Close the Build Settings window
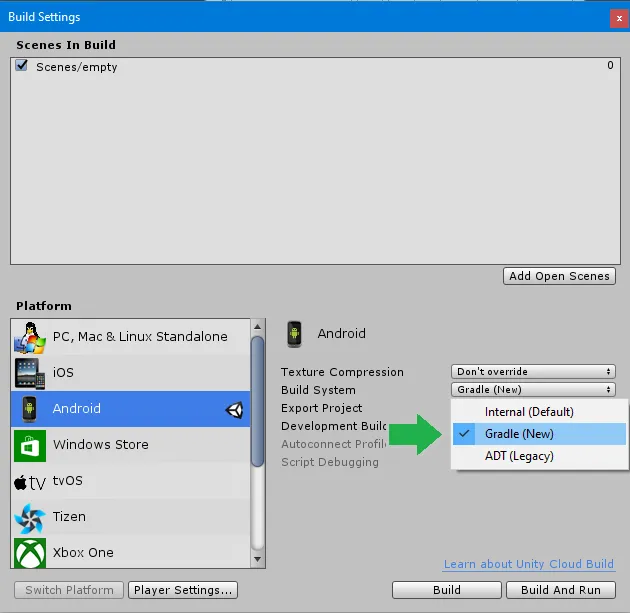 point(619,18)
